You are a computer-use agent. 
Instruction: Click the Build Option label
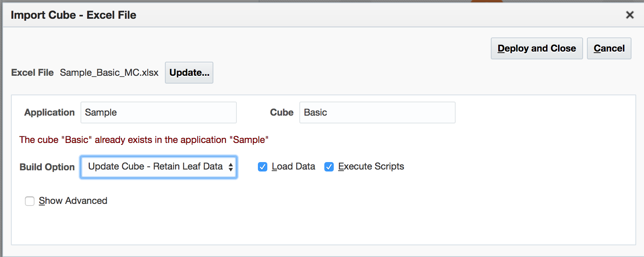47,167
